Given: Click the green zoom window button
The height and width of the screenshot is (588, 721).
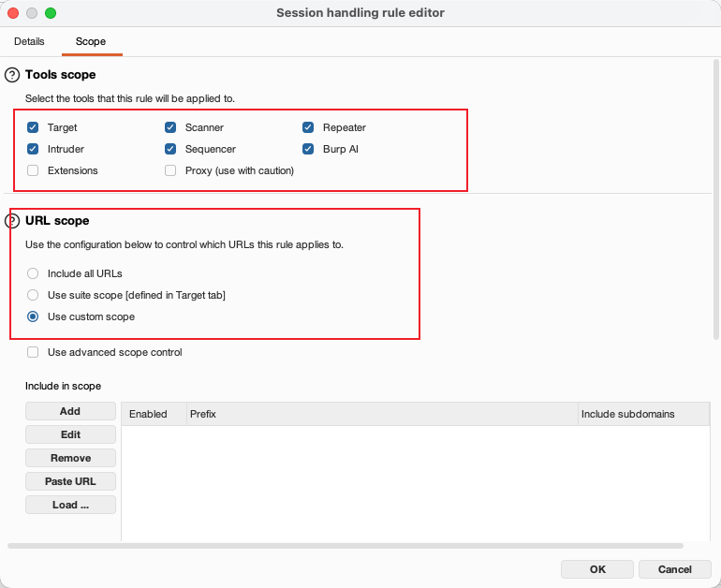Looking at the screenshot, I should pyautogui.click(x=51, y=13).
